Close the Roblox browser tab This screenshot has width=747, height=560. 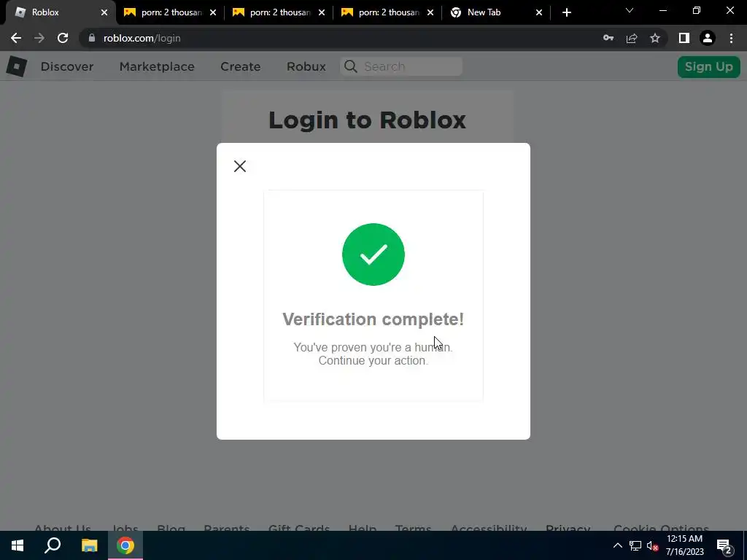[104, 12]
